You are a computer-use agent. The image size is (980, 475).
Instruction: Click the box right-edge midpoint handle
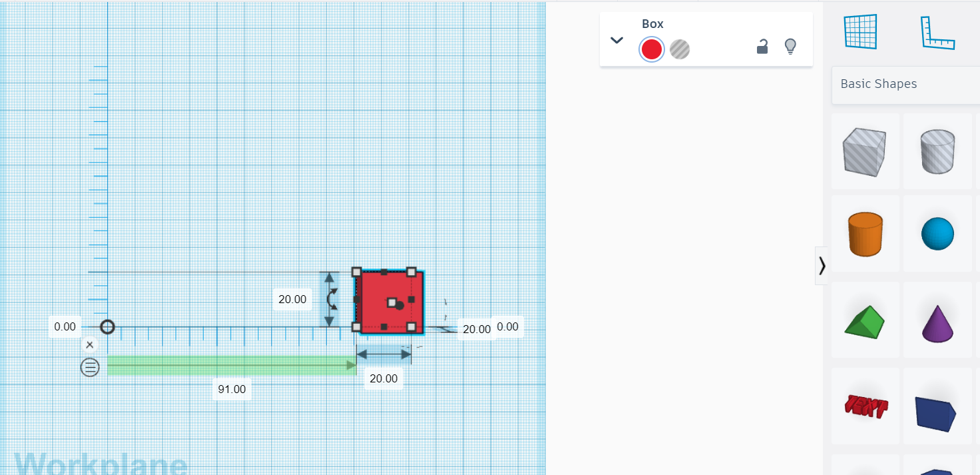pyautogui.click(x=411, y=299)
